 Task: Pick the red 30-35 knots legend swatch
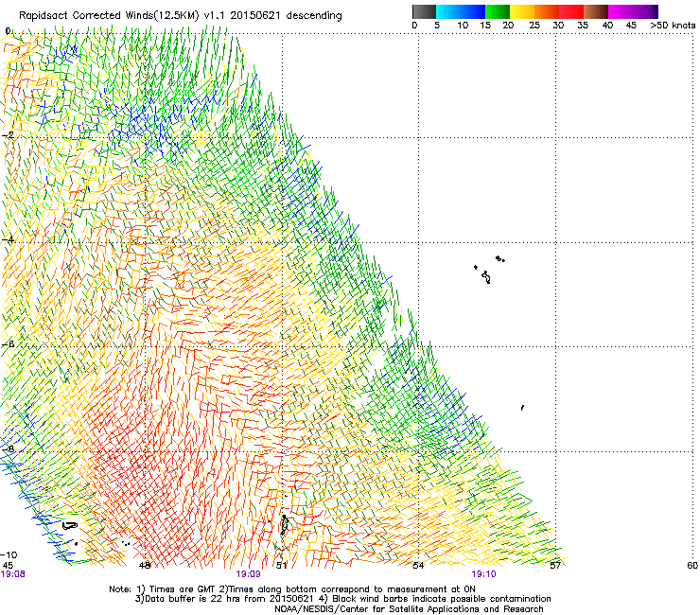click(571, 11)
